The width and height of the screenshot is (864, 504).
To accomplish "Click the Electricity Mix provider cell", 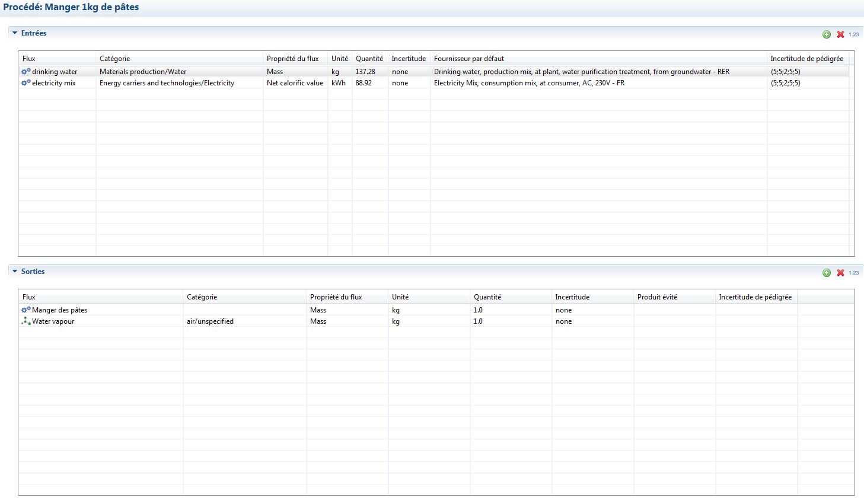I will click(598, 83).
